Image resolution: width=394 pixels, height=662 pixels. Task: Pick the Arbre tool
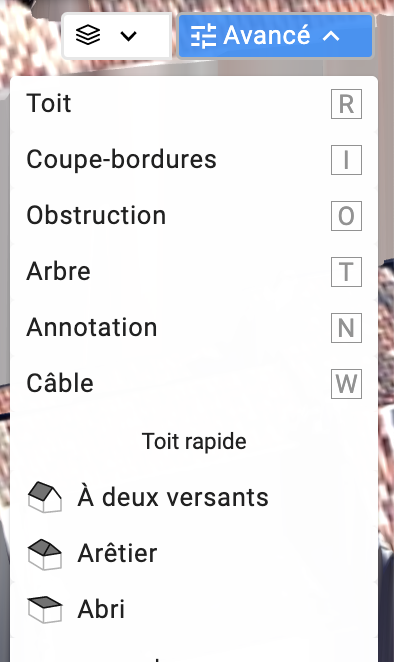click(194, 271)
